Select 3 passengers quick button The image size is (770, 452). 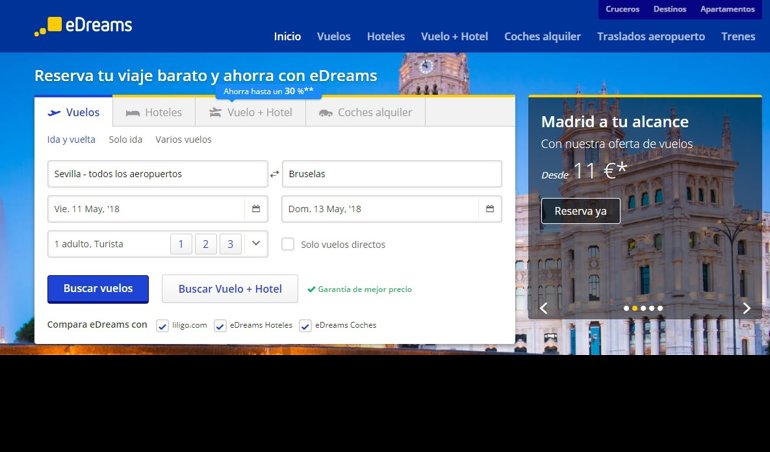pos(230,244)
